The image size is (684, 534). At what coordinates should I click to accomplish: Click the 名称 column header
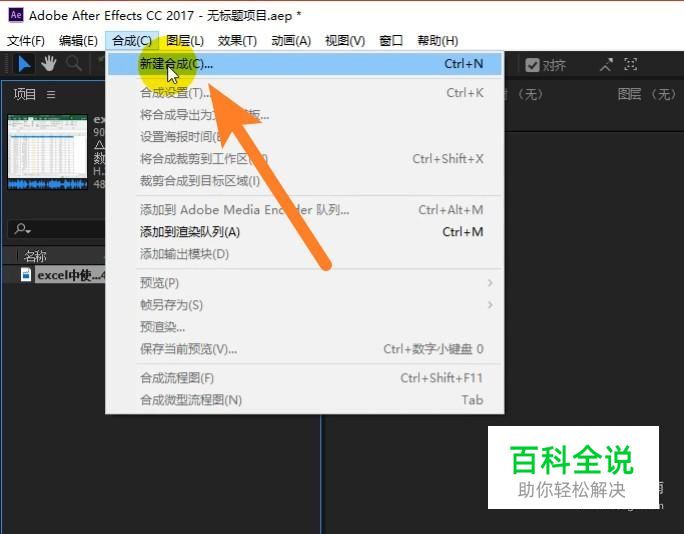pos(35,256)
